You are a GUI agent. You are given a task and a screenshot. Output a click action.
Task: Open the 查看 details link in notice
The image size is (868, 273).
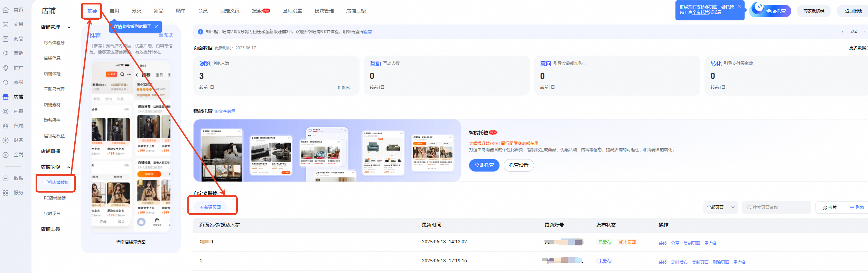point(368,32)
